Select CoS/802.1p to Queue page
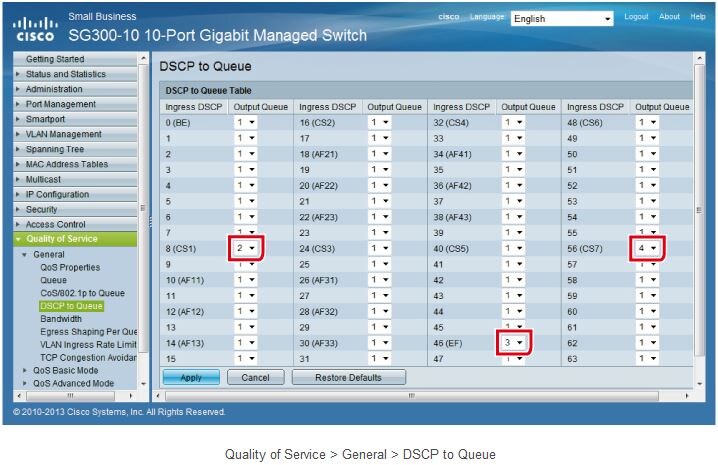This screenshot has width=718, height=465. 82,293
